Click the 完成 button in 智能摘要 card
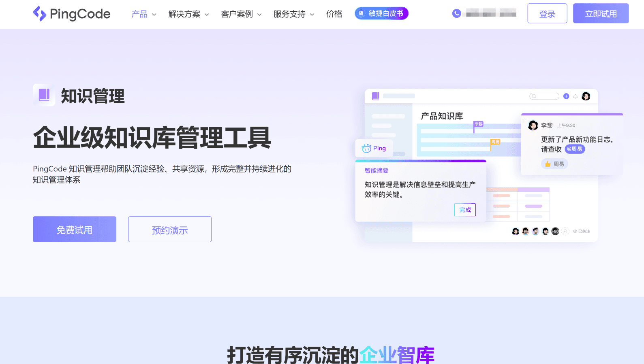The image size is (644, 364). click(465, 210)
